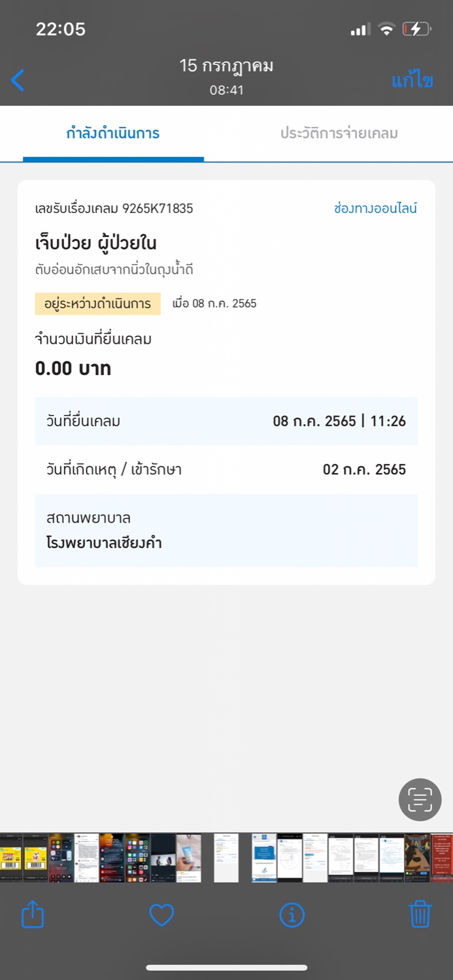
Task: Select the first yellow coupon thumbnail
Action: pyautogui.click(x=11, y=858)
